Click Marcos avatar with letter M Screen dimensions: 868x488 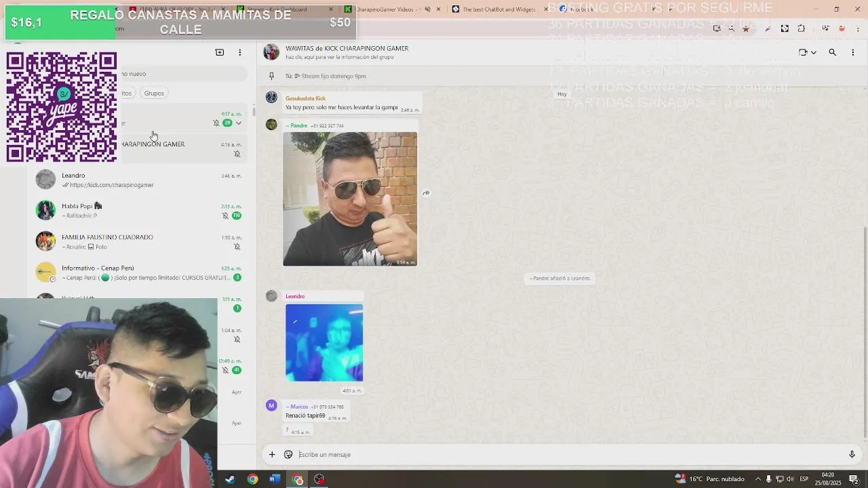[271, 405]
